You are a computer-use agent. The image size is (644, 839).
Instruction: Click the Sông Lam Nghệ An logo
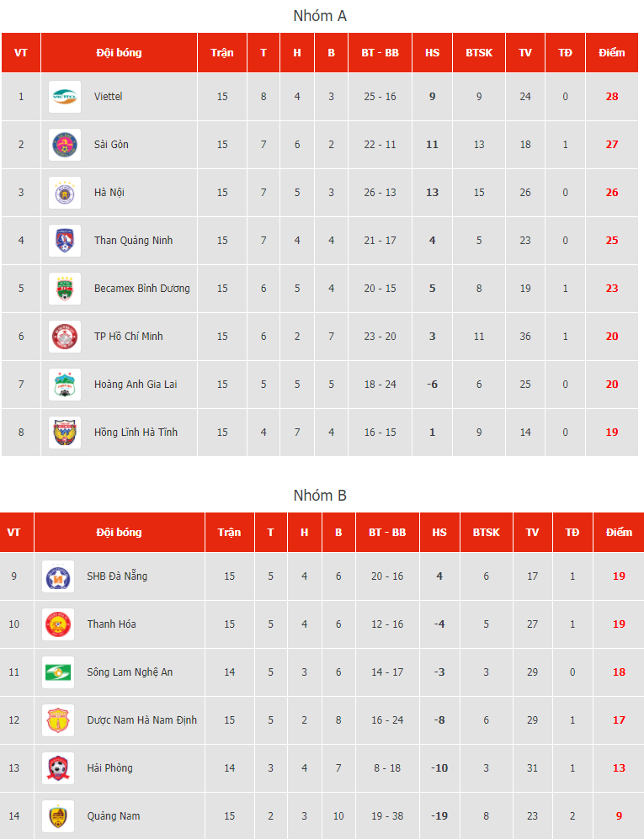tap(58, 672)
